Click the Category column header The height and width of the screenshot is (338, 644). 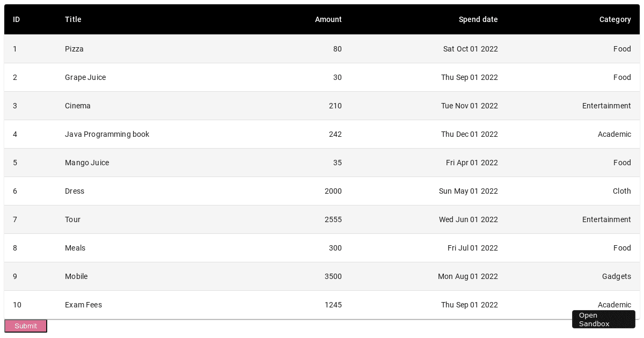pyautogui.click(x=614, y=19)
